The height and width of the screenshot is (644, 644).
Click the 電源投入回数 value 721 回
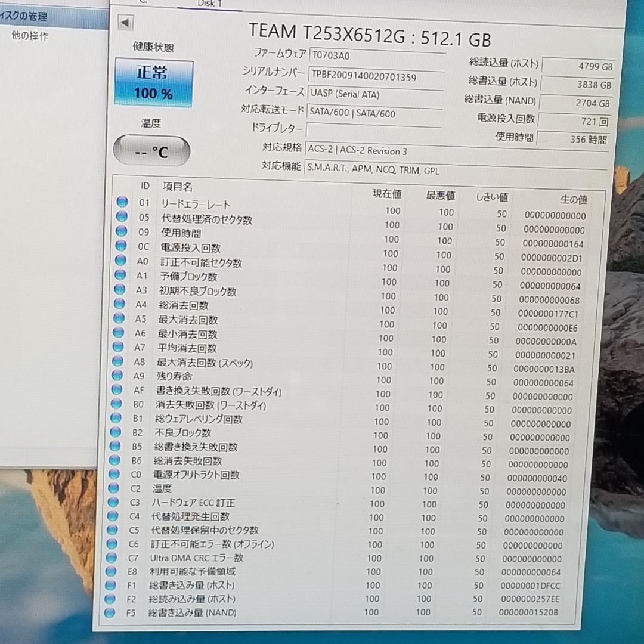(574, 121)
